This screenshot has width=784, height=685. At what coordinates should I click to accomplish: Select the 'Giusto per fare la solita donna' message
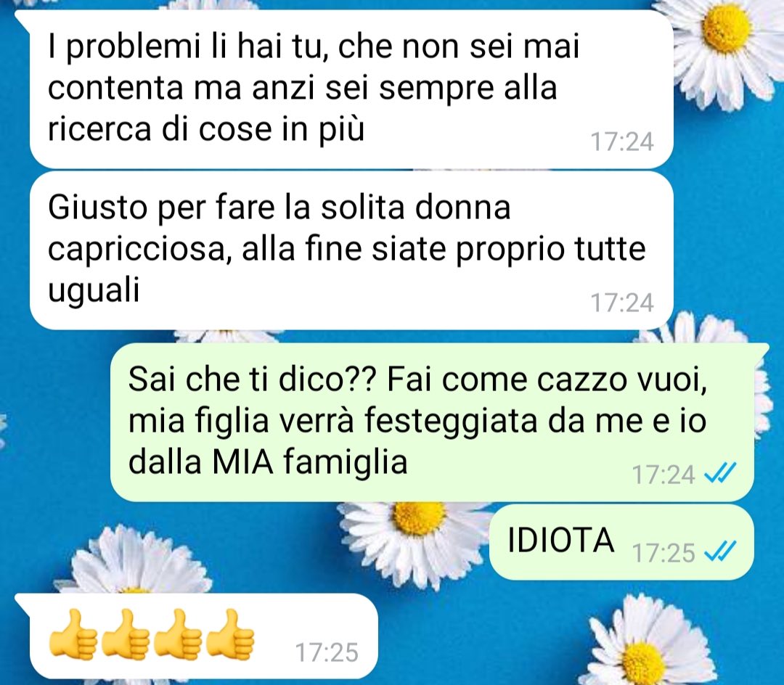351,250
